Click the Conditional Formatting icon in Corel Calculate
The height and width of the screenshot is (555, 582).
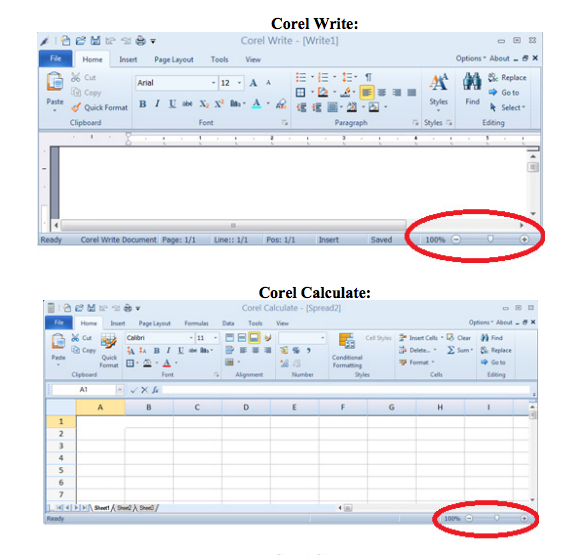click(x=347, y=341)
